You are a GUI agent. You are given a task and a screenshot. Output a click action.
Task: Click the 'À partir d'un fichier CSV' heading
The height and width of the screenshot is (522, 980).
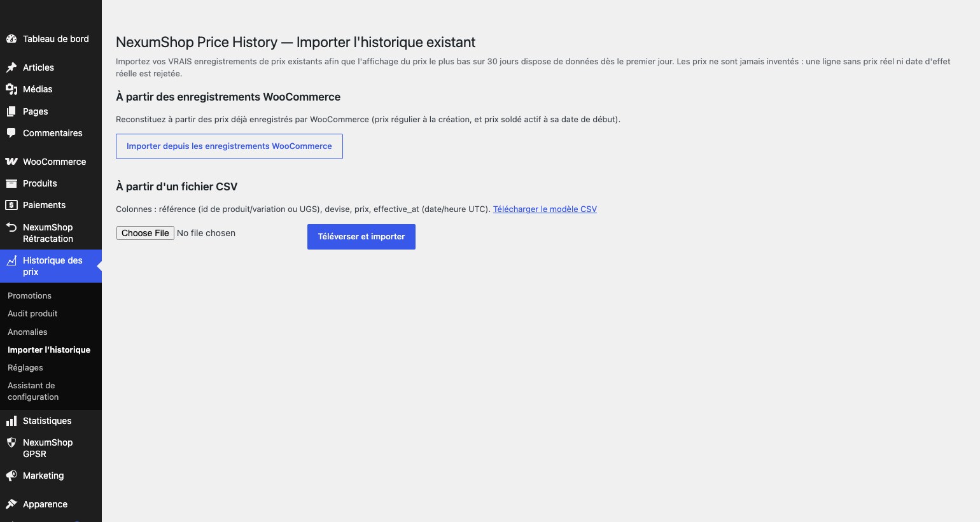tap(177, 187)
